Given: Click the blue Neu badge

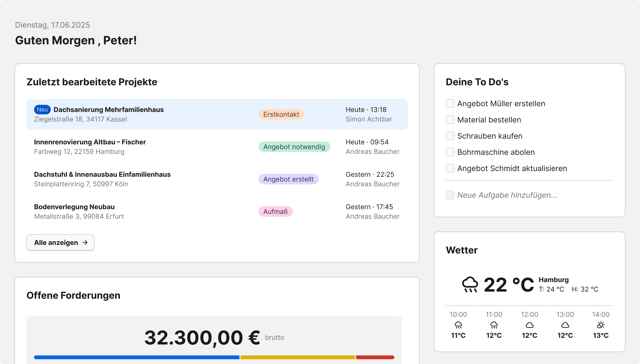Looking at the screenshot, I should 42,110.
